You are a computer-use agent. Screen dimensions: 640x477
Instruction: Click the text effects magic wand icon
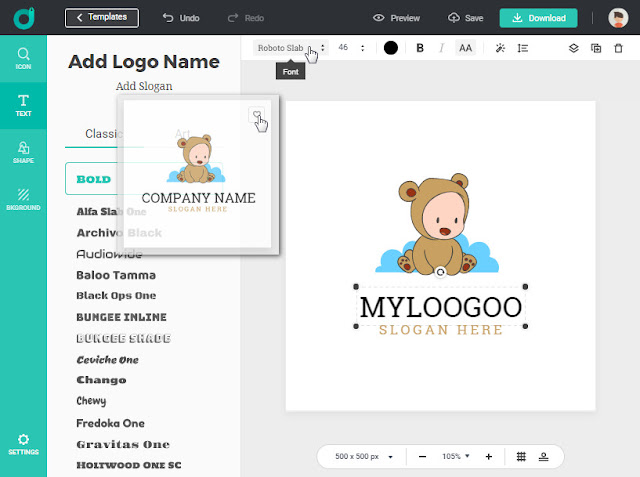coord(500,48)
